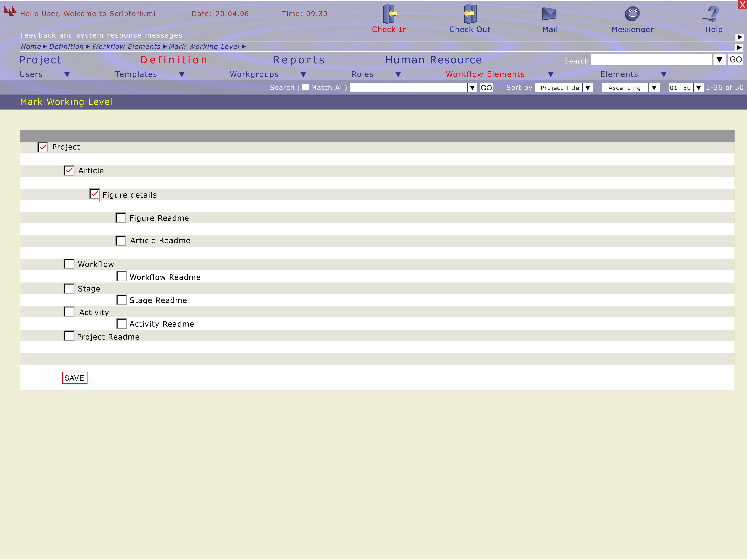Image resolution: width=747 pixels, height=560 pixels.
Task: Open the Mail envelope icon
Action: 549,14
